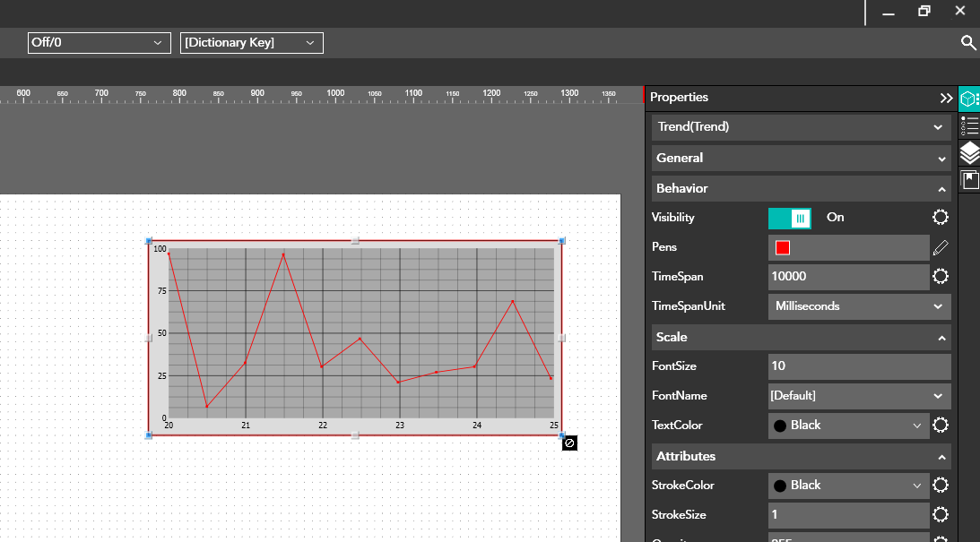Click the search magnifier icon
980x542 pixels.
tap(967, 43)
